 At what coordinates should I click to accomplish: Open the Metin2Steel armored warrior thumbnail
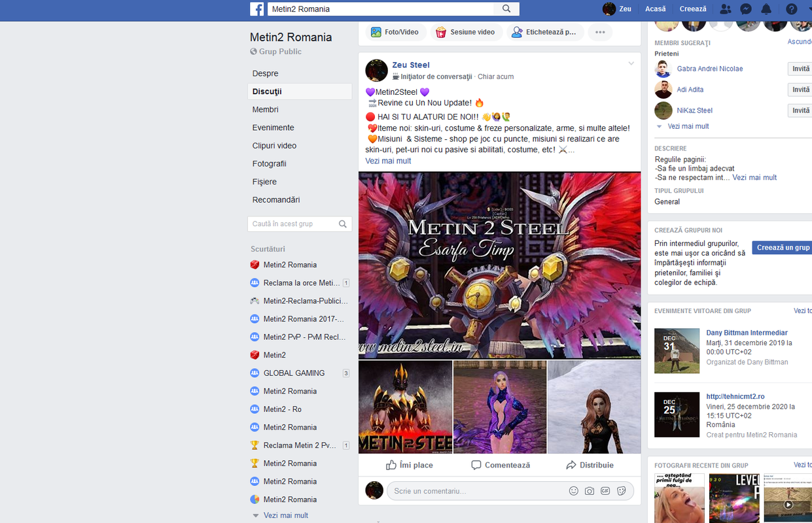[405, 407]
